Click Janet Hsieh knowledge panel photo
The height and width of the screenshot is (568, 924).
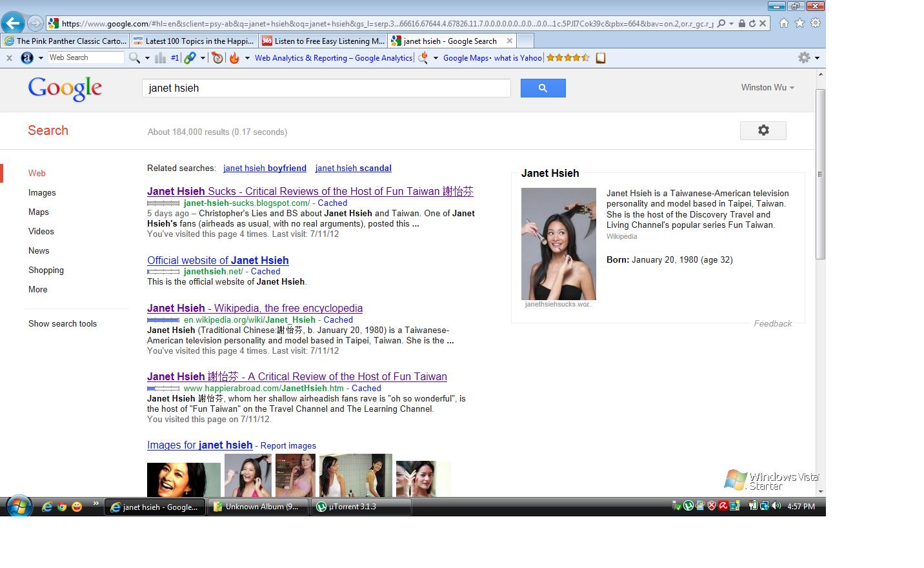pos(559,243)
